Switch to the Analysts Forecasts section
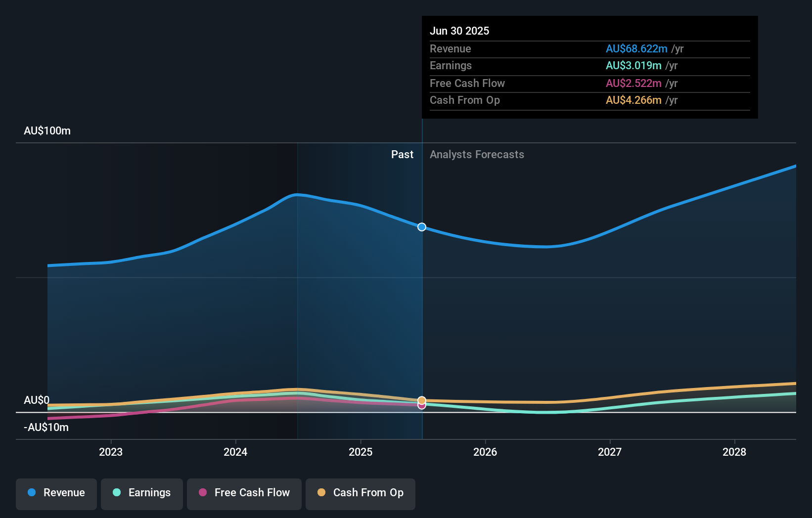The image size is (812, 518). (476, 154)
